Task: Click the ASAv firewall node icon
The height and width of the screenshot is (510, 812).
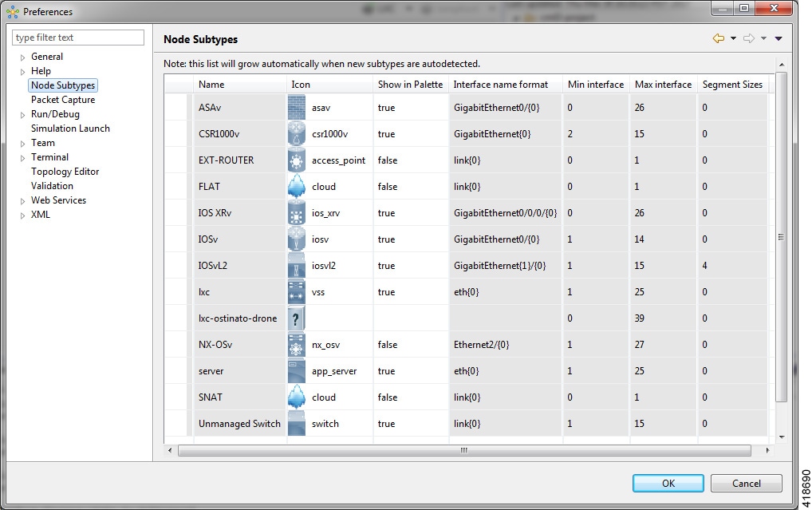Action: pos(297,108)
